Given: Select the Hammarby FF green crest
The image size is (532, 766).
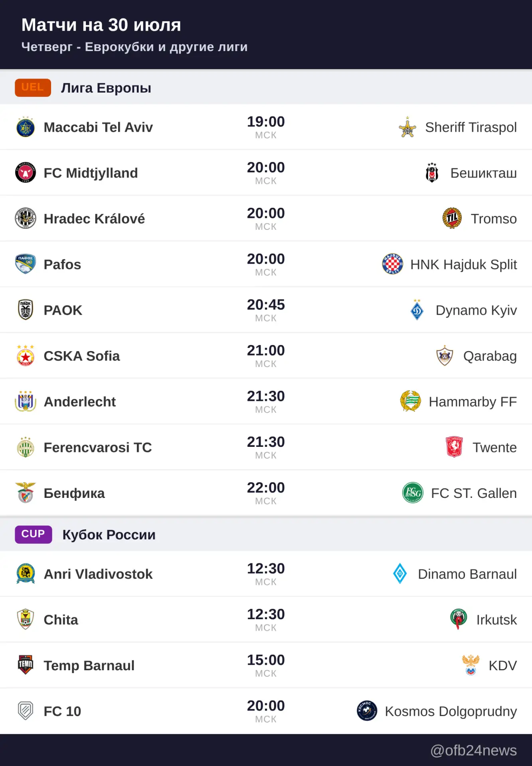Looking at the screenshot, I should [411, 401].
